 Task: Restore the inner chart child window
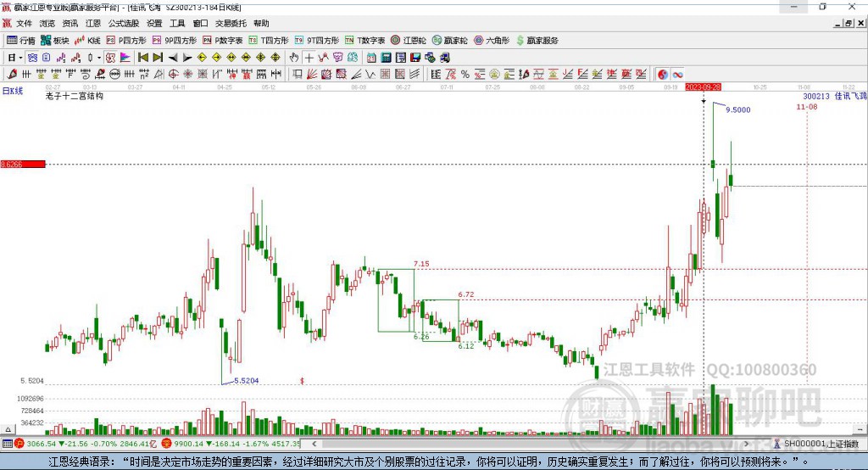pyautogui.click(x=848, y=23)
